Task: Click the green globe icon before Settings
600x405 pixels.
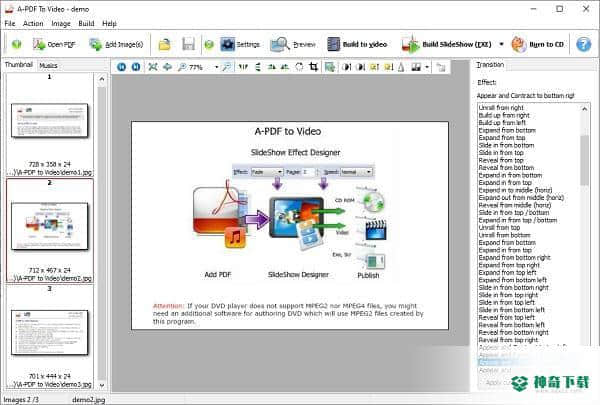Action: (209, 45)
